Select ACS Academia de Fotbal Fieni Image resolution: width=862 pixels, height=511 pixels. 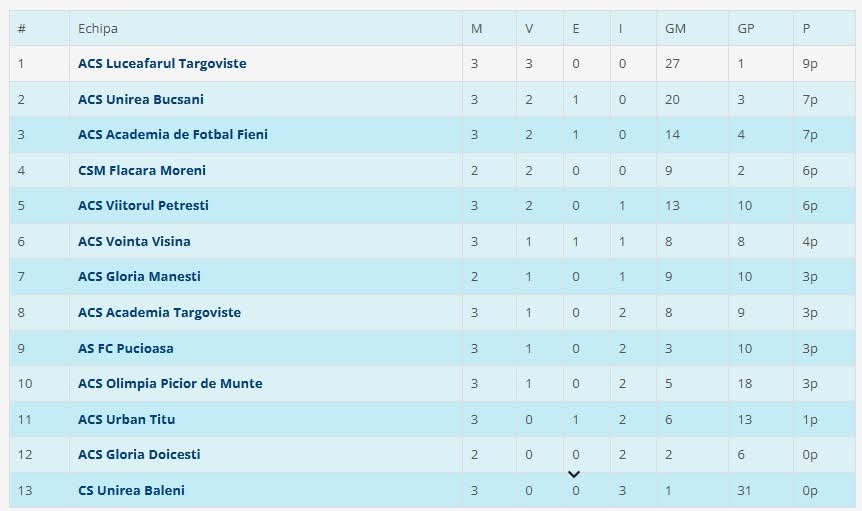[x=173, y=135]
